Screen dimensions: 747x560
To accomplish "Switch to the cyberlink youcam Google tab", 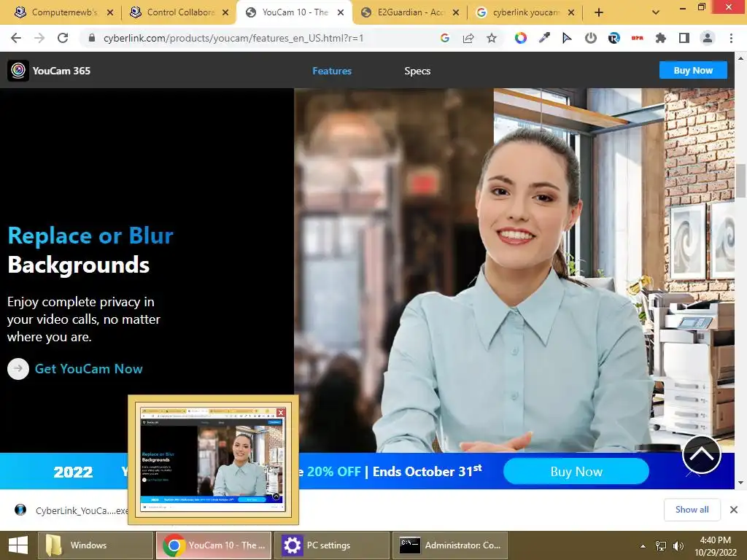I will tap(524, 12).
